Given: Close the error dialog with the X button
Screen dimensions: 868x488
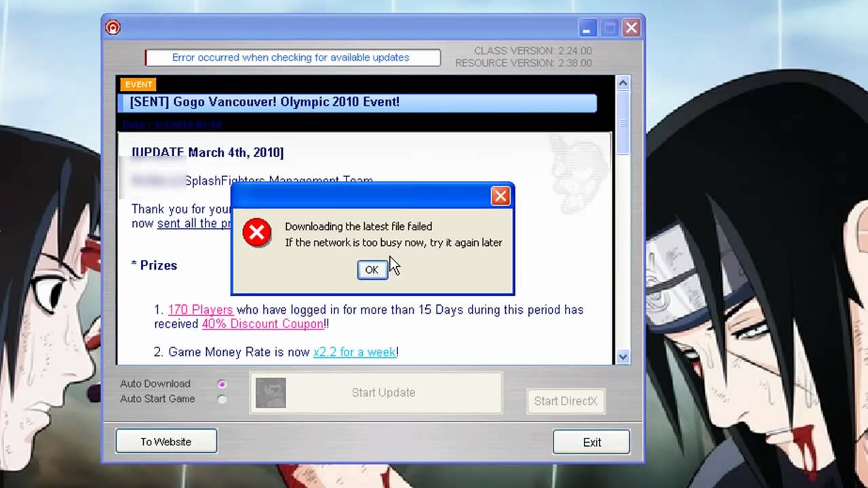Looking at the screenshot, I should [500, 196].
